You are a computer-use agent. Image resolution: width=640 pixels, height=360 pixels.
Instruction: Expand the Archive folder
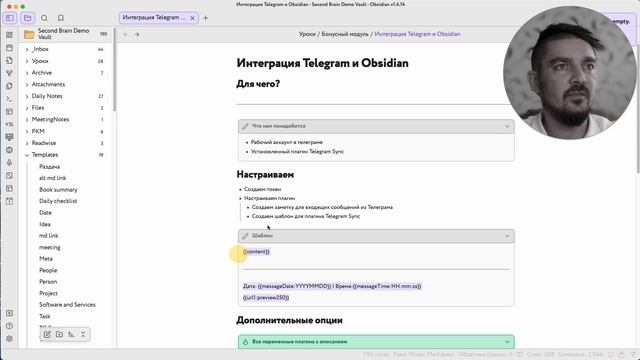click(x=27, y=73)
